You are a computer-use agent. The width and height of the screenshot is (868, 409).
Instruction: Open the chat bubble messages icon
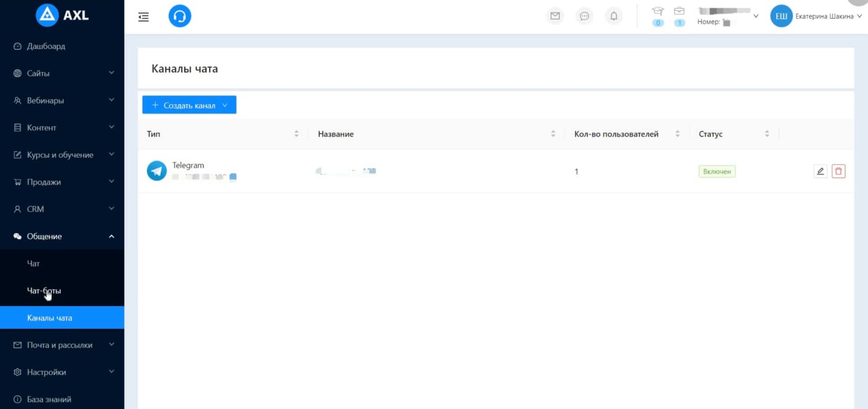[584, 17]
